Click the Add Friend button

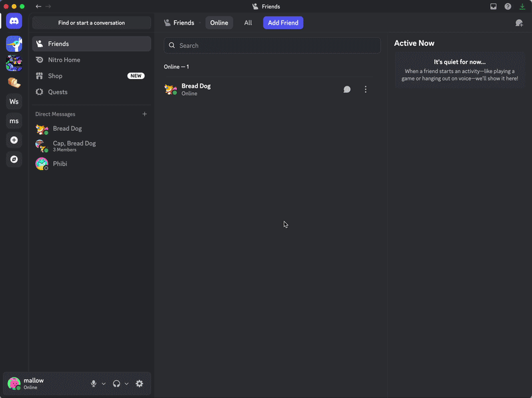283,23
